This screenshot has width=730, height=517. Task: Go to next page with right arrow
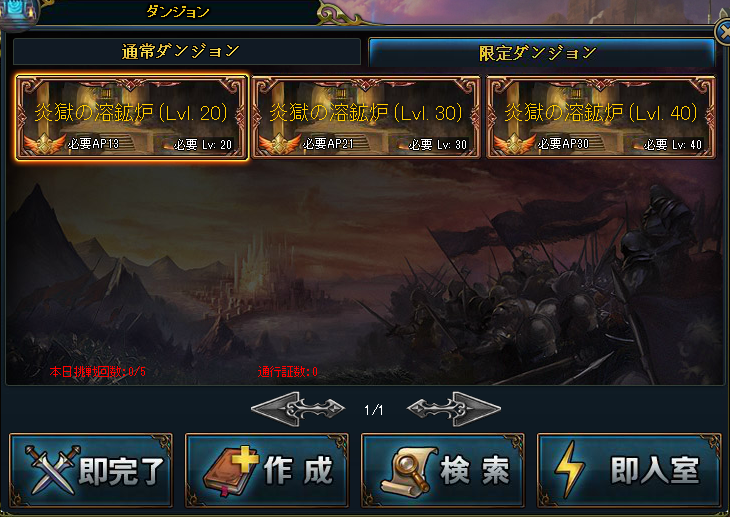pyautogui.click(x=454, y=409)
